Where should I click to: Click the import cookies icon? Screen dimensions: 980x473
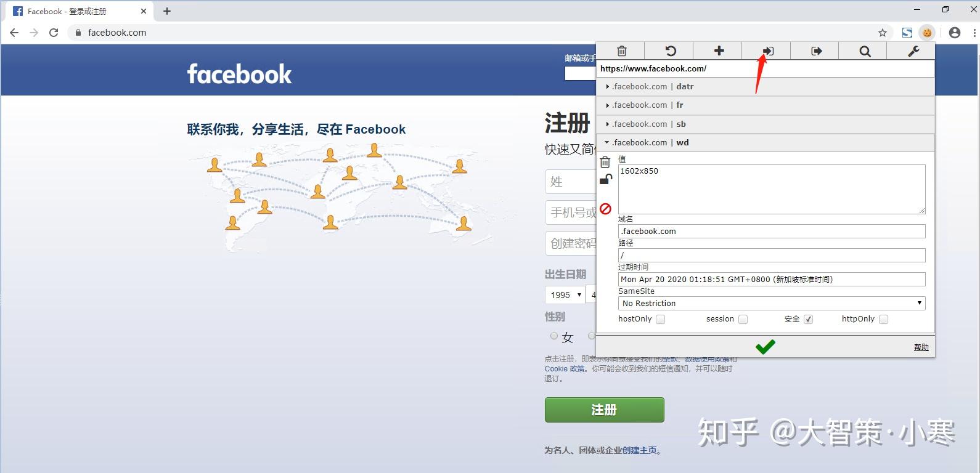point(767,51)
